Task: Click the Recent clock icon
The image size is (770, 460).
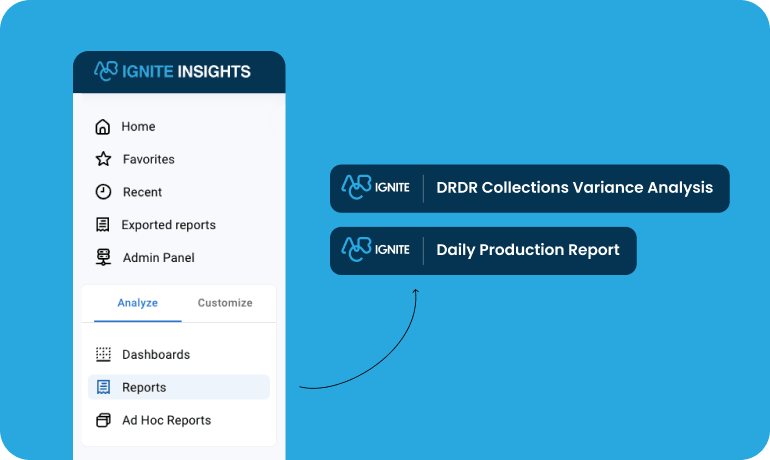Action: pyautogui.click(x=103, y=192)
